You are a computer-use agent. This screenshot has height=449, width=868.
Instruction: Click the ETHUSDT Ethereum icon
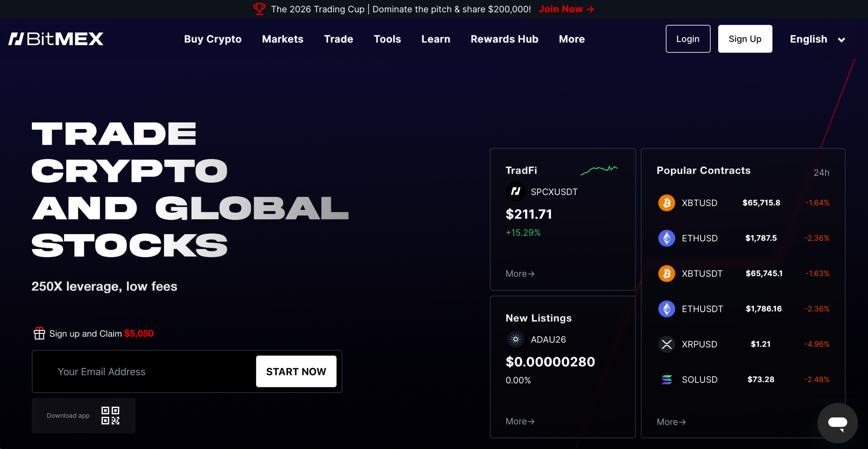point(667,309)
